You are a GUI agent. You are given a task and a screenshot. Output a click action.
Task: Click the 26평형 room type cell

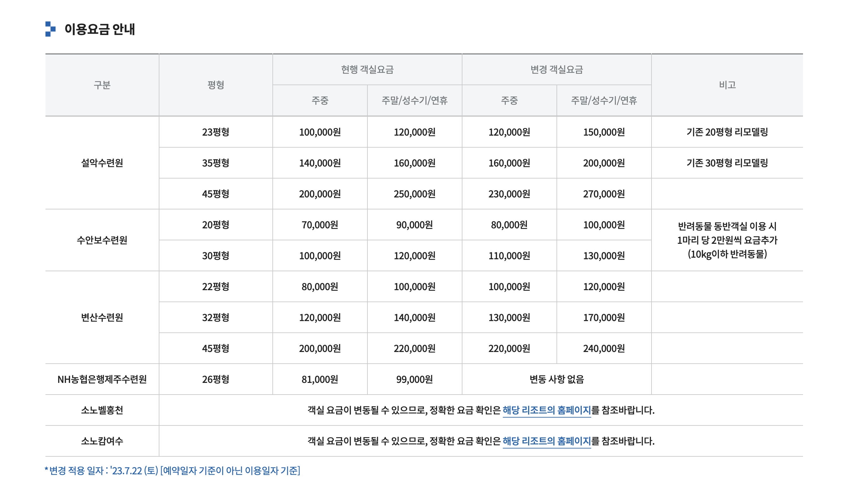[216, 379]
